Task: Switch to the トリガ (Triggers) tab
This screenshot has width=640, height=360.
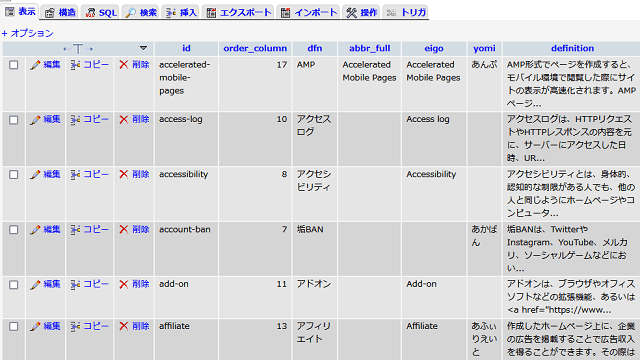Action: click(406, 13)
